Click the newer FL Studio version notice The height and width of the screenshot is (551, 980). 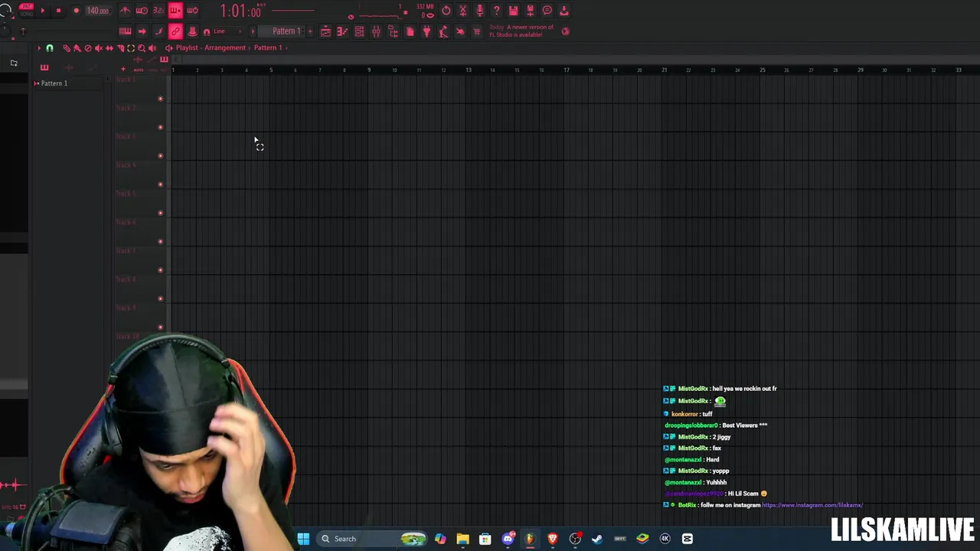click(521, 31)
